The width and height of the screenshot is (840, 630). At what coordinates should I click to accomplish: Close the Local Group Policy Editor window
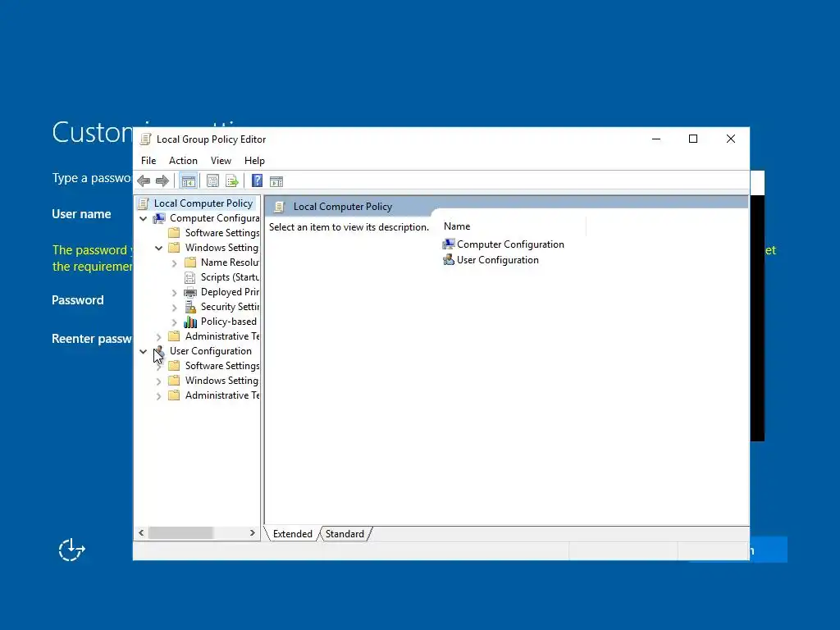[731, 139]
